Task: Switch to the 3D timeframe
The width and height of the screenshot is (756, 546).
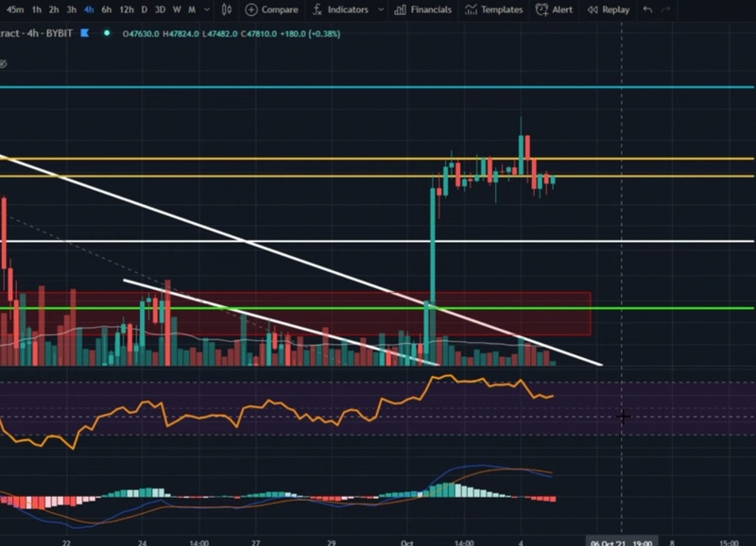Action: [x=160, y=9]
